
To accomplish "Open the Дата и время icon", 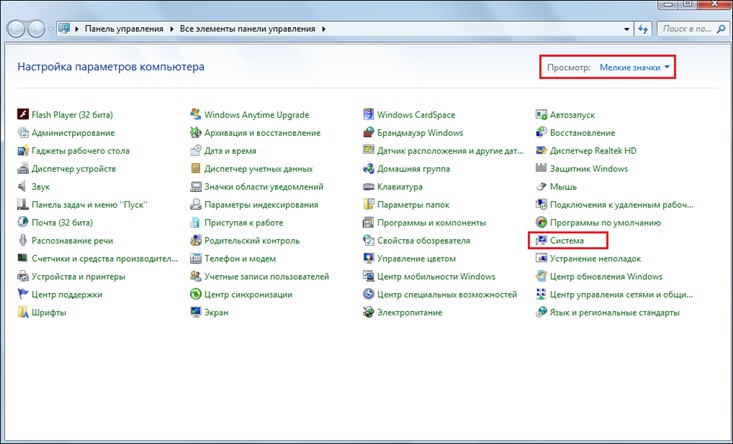I will tap(196, 150).
